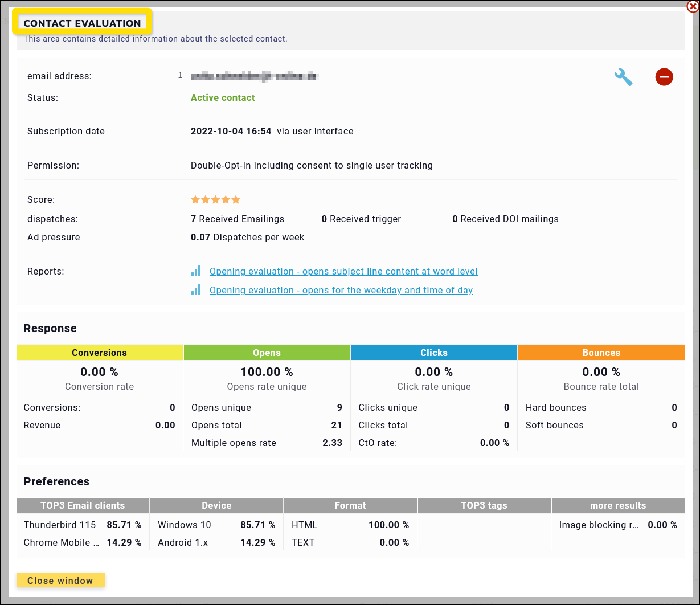
Task: Click the five-star Score rating
Action: [215, 200]
